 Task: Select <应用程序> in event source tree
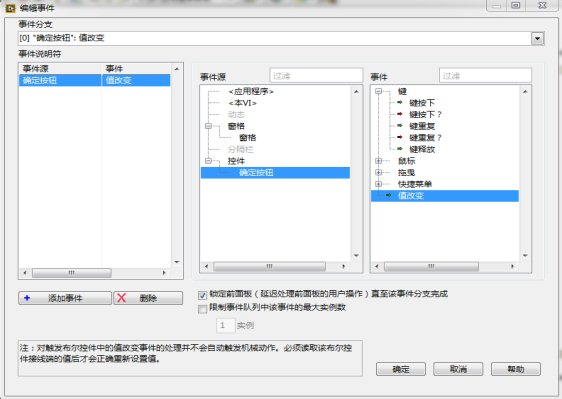[251, 92]
